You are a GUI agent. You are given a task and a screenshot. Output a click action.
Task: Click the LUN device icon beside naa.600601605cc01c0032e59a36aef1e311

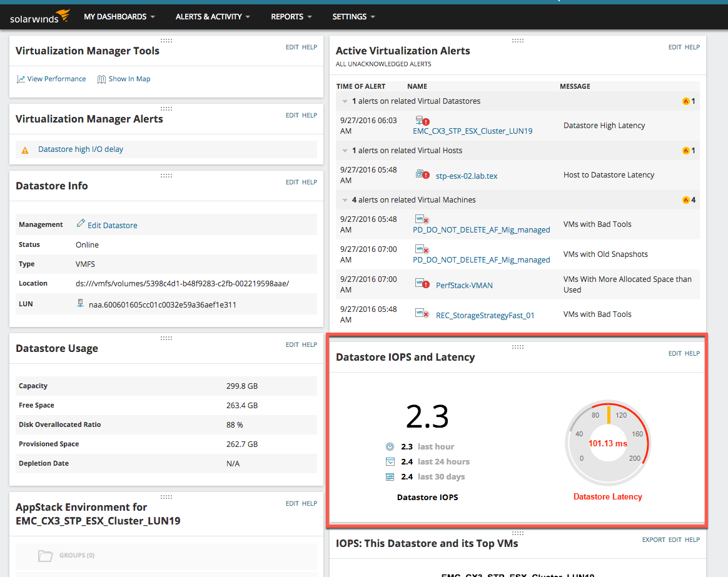tap(80, 303)
